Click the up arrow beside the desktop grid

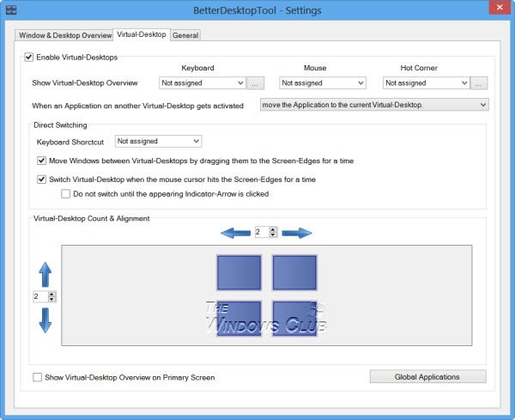(45, 275)
